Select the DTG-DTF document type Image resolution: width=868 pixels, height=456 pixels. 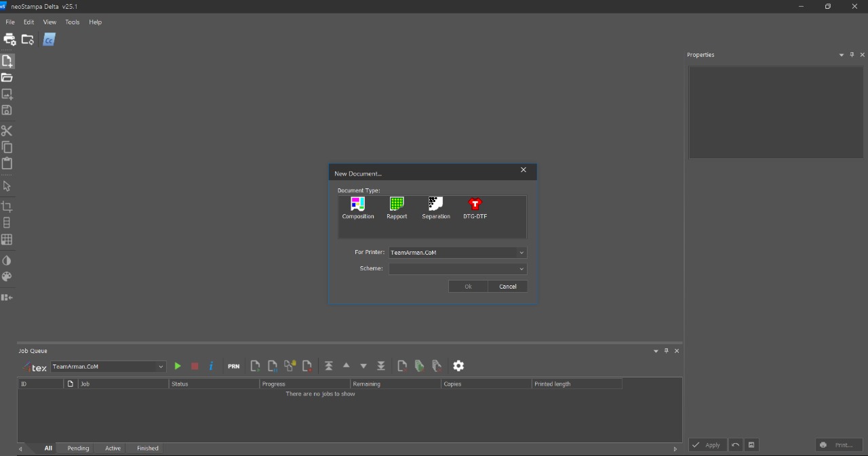pyautogui.click(x=475, y=207)
